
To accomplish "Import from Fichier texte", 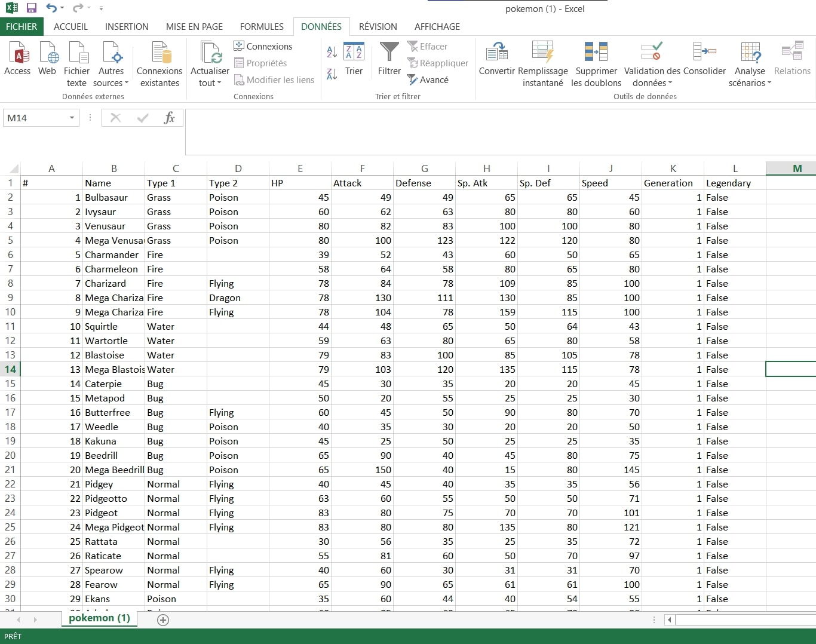I will point(76,65).
